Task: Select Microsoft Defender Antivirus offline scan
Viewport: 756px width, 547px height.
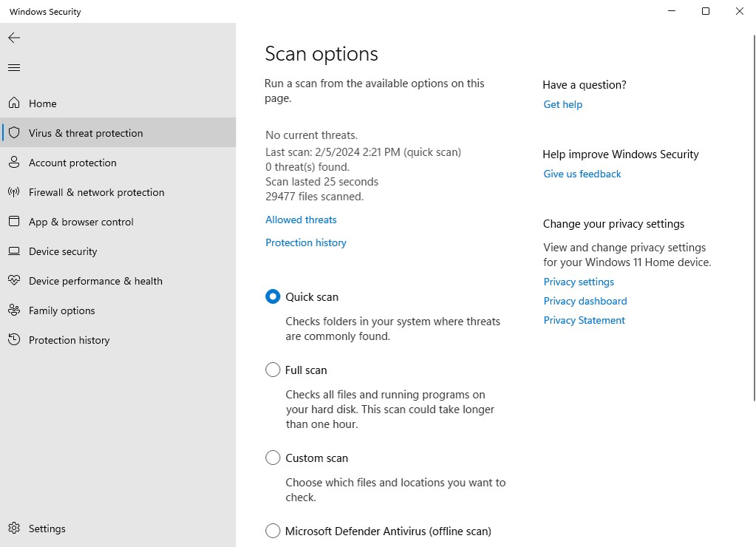Action: pos(273,531)
